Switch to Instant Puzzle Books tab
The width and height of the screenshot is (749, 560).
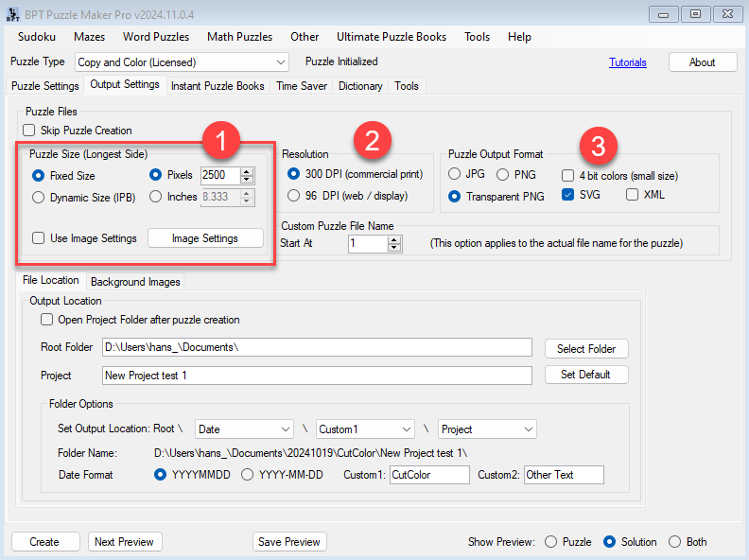[218, 86]
